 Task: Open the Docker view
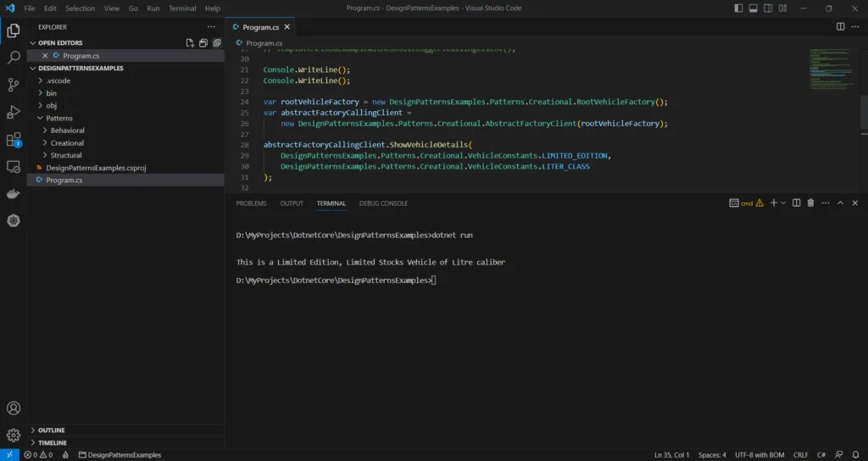(14, 194)
